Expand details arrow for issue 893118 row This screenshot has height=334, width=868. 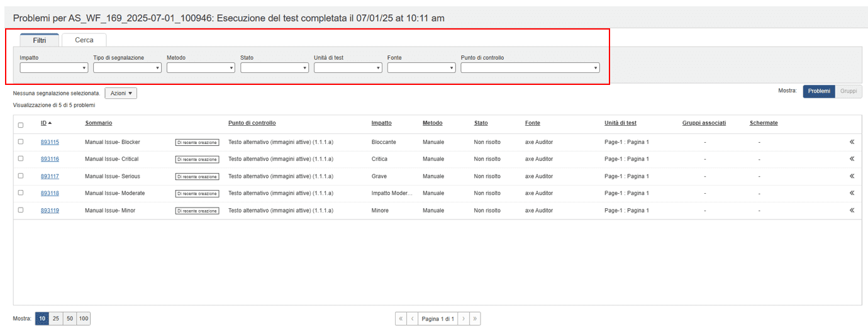click(x=852, y=193)
